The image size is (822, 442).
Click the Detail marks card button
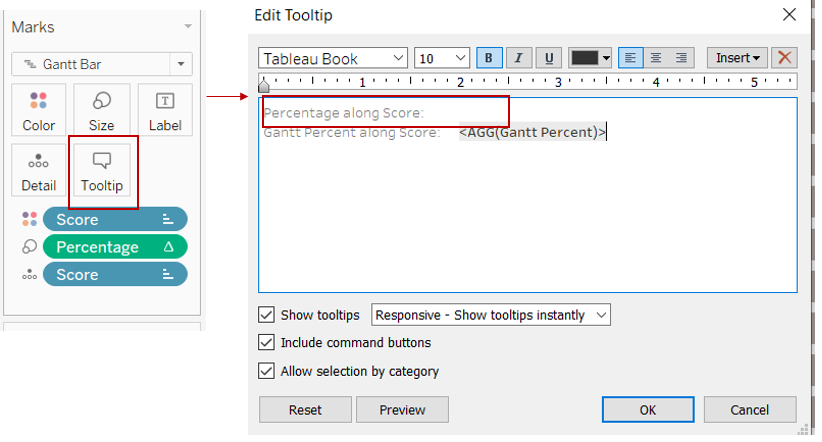[x=39, y=172]
